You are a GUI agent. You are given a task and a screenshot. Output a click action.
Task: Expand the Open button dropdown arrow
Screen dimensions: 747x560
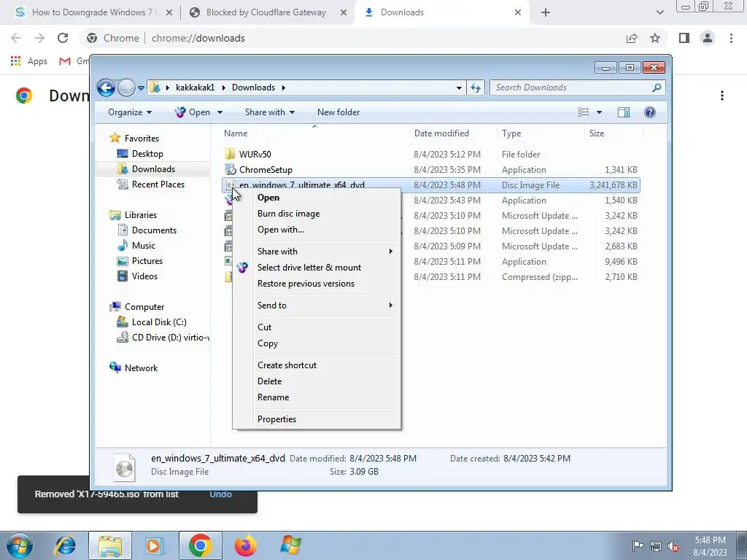pos(220,112)
